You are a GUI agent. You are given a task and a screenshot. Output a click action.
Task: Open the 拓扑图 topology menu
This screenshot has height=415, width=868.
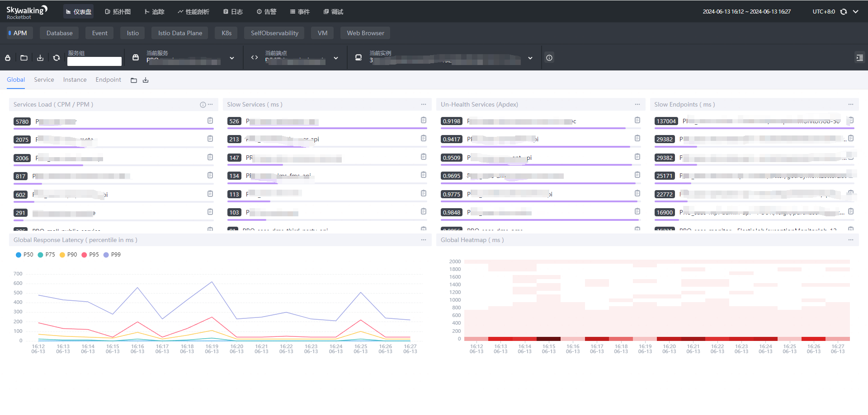click(x=118, y=12)
